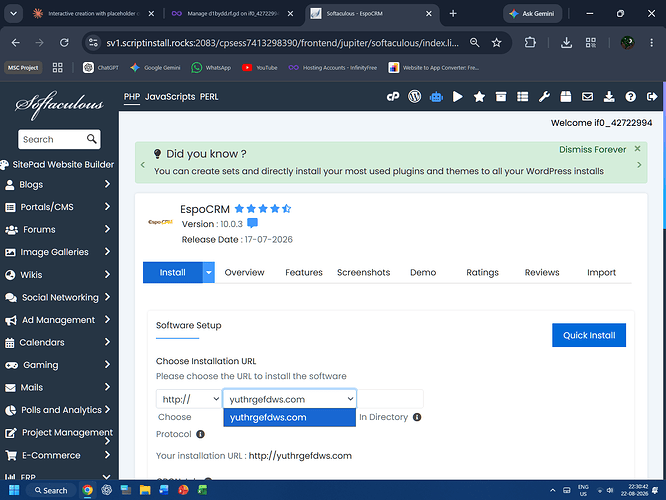Switch to Manage d1byddxf.gd browser tab
Image resolution: width=666 pixels, height=500 pixels.
[232, 14]
